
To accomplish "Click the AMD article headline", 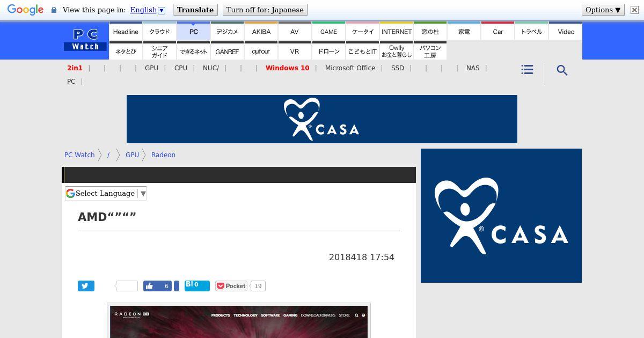I will (x=107, y=217).
